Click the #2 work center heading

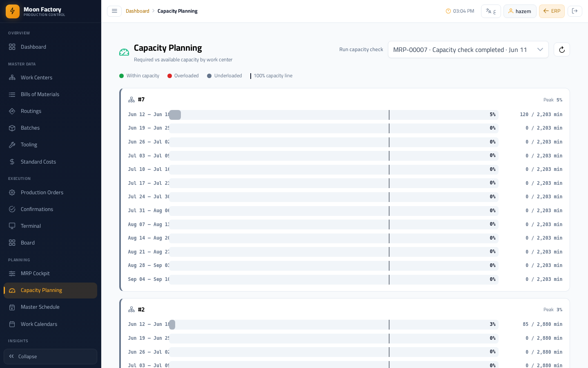pos(141,310)
